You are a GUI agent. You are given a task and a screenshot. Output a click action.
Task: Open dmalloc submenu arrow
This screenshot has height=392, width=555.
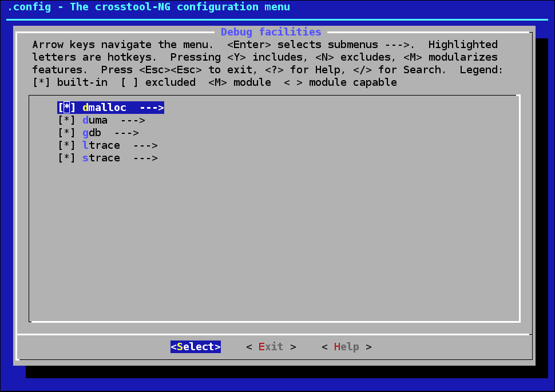(x=152, y=108)
